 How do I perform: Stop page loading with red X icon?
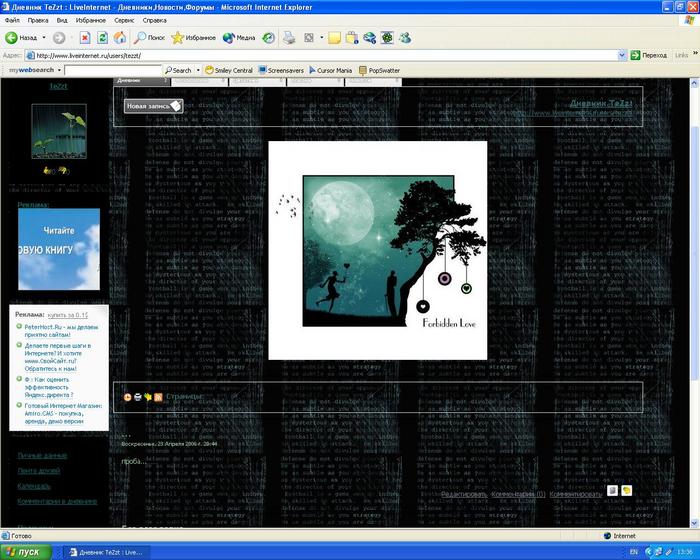click(x=85, y=38)
